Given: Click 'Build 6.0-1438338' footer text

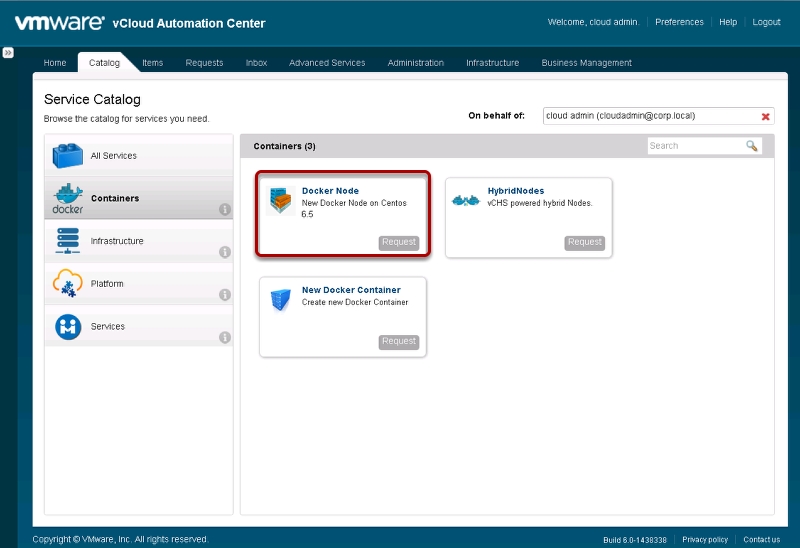Looking at the screenshot, I should click(x=635, y=540).
